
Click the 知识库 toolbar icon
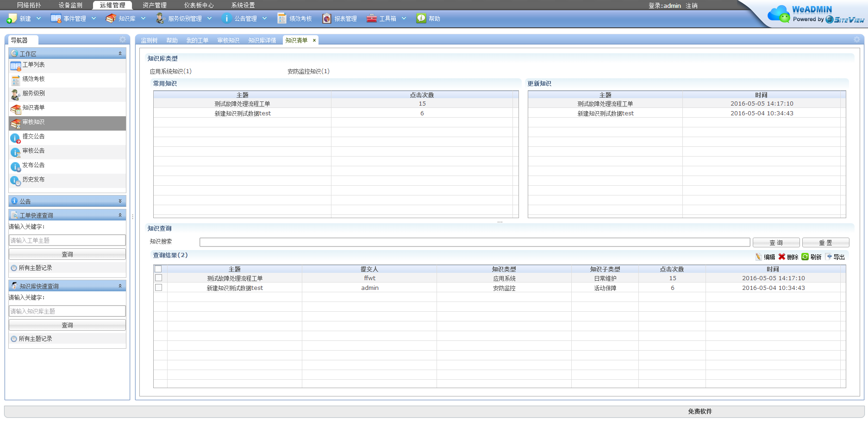(x=111, y=19)
